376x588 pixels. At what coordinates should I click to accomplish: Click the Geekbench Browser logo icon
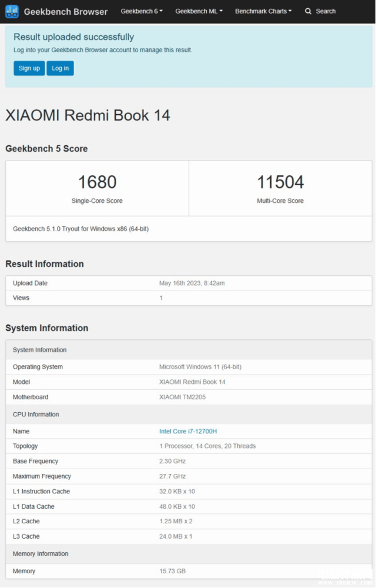(12, 12)
